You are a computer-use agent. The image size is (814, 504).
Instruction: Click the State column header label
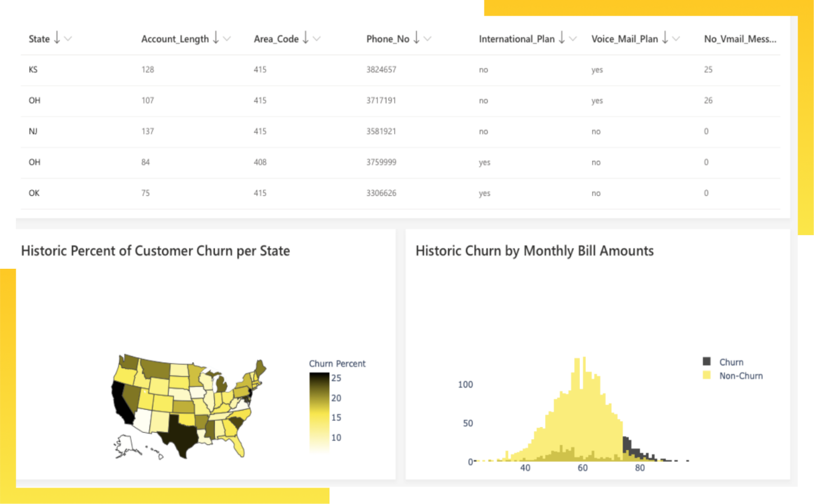(x=39, y=39)
